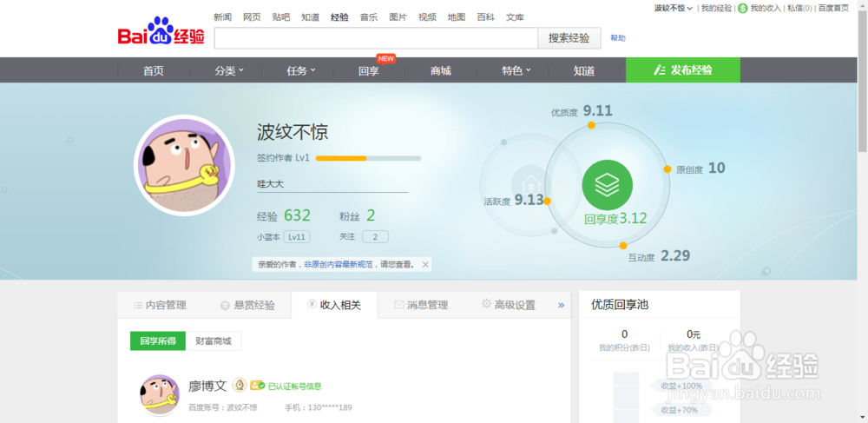Viewport: 868px width, 423px height.
Task: Click the orange dot at 优质度
Action: (x=591, y=125)
